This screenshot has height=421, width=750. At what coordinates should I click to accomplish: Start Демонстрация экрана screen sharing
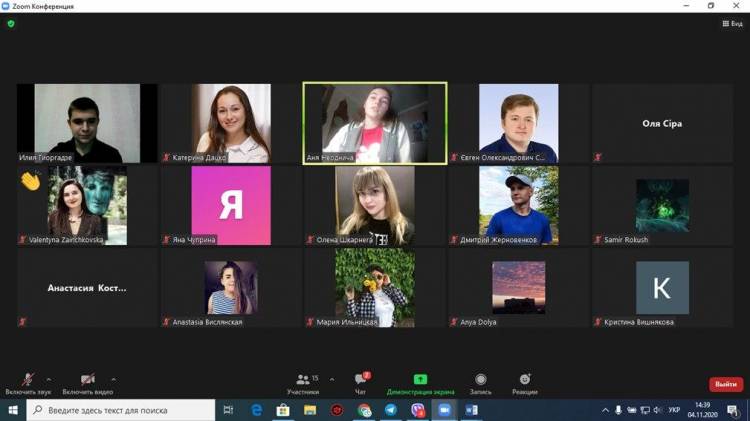420,383
